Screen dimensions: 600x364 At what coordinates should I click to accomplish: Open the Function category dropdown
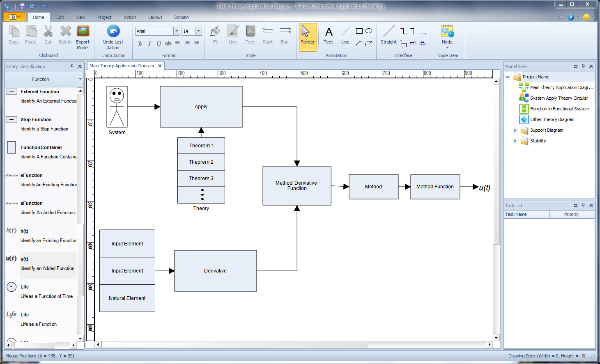(80, 79)
